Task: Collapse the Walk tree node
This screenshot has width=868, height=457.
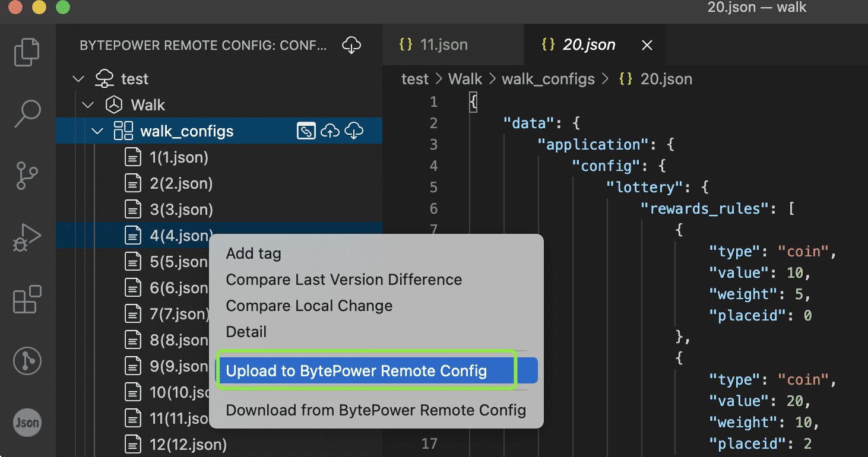Action: click(88, 105)
